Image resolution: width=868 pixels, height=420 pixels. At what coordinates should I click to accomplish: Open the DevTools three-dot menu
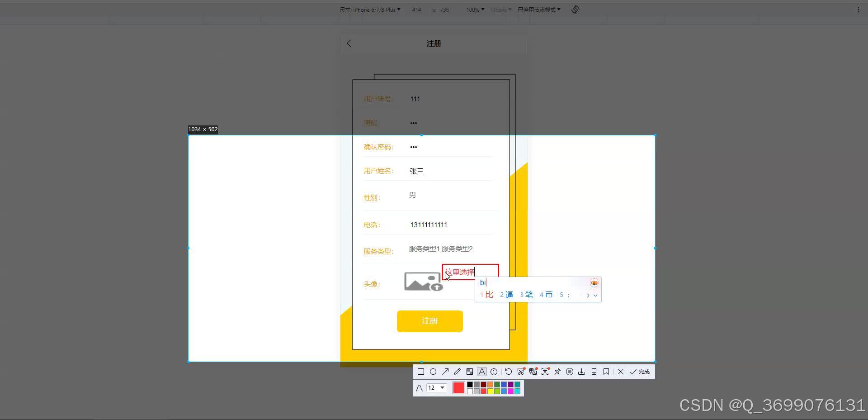coord(859,9)
